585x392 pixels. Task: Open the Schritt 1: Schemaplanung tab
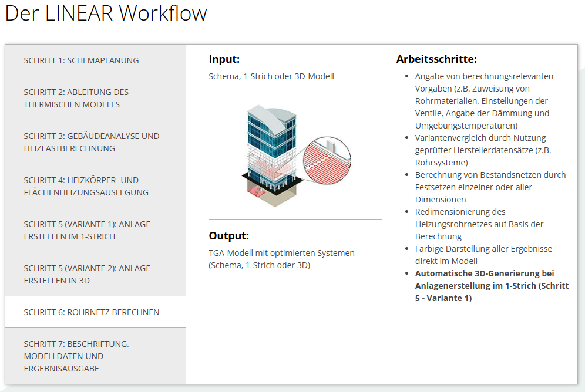coord(82,60)
